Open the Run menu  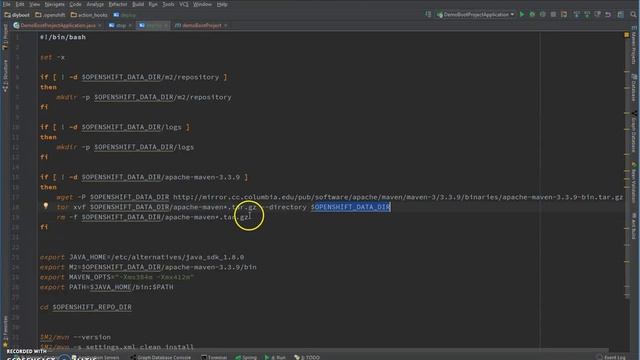(153, 4)
